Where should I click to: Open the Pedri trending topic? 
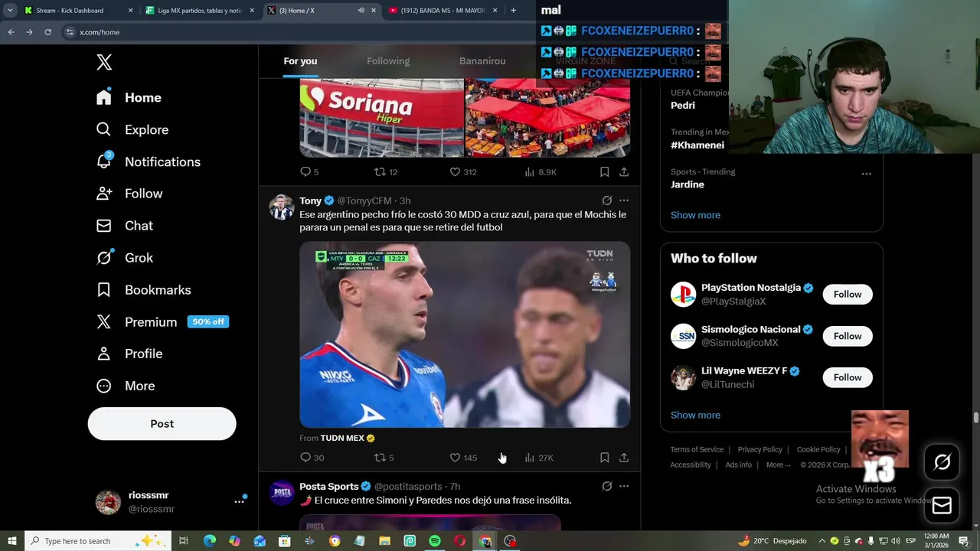[x=683, y=106]
